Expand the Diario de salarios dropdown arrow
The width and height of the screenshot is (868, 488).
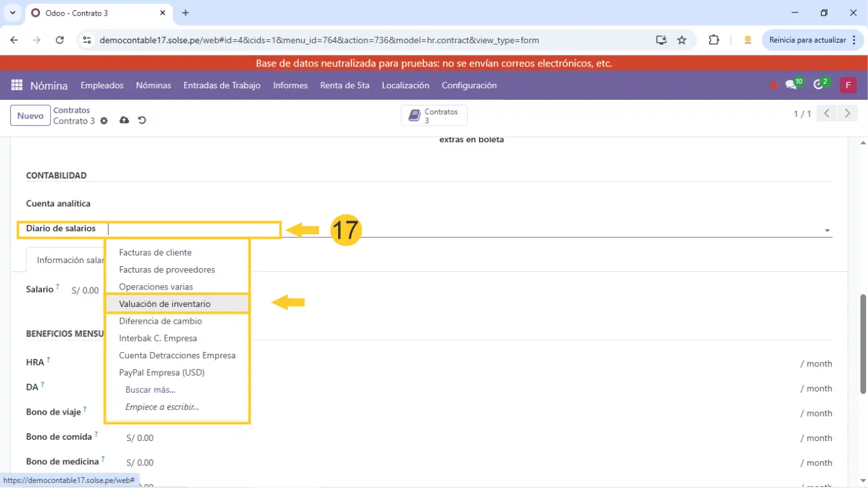tap(827, 231)
